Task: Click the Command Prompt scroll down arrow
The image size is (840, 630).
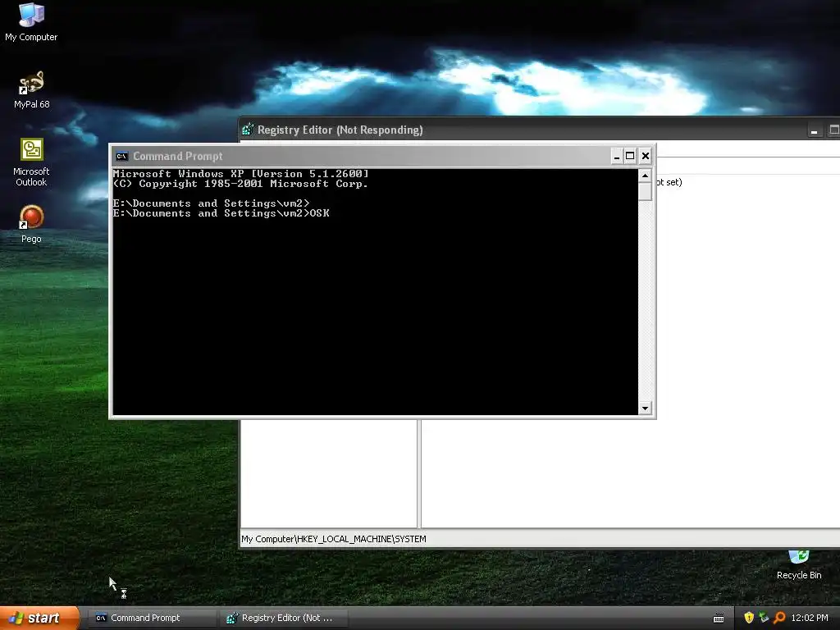Action: coord(645,409)
